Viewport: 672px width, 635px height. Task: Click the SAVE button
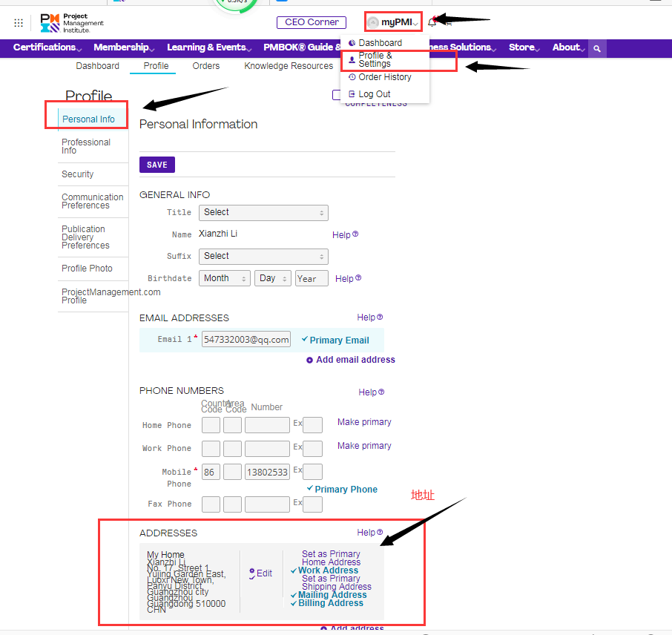(157, 165)
